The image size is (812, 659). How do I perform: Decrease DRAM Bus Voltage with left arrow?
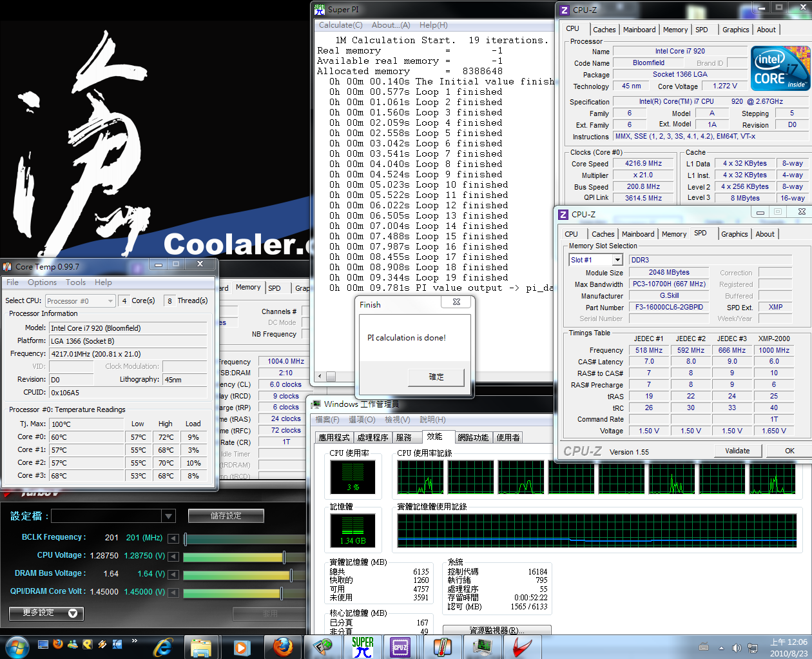173,574
